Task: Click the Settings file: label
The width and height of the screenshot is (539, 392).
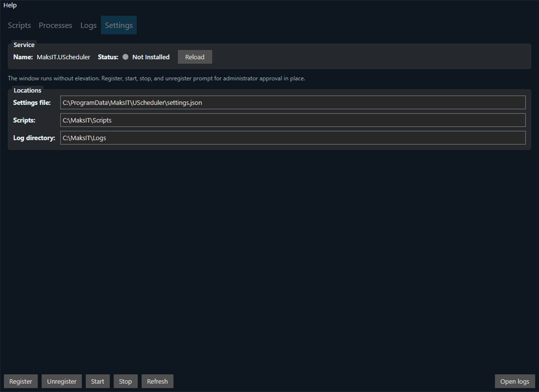Action: click(x=32, y=103)
